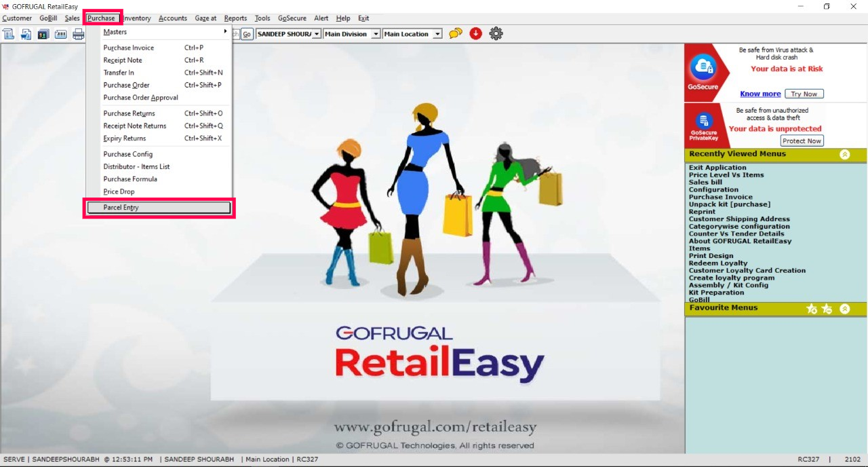The image size is (868, 467).
Task: Open recent item Sales bill
Action: coord(705,183)
